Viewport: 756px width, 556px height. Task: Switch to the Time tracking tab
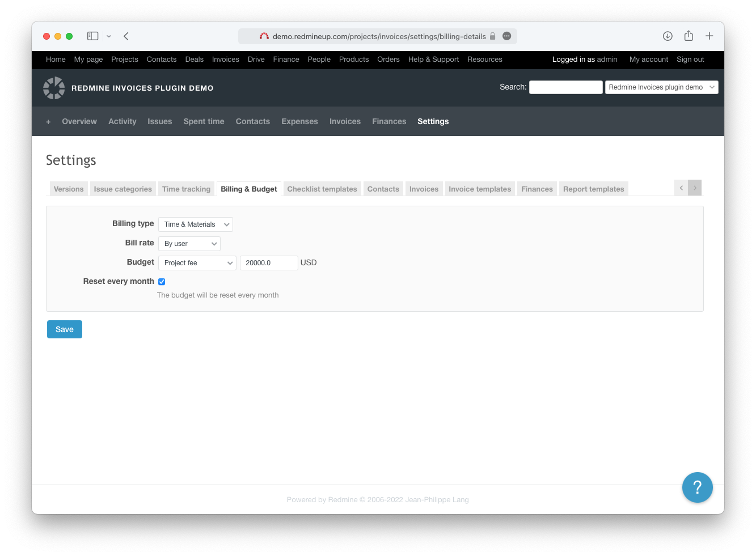[186, 189]
